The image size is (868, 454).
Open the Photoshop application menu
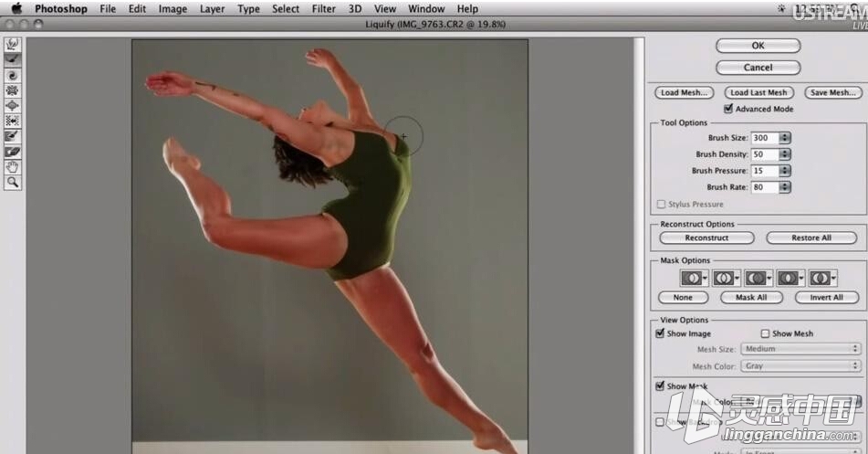[x=61, y=9]
